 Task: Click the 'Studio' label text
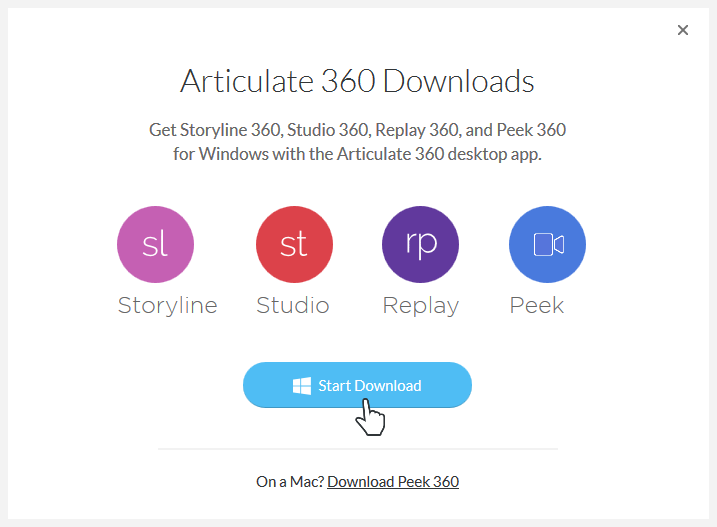(293, 305)
